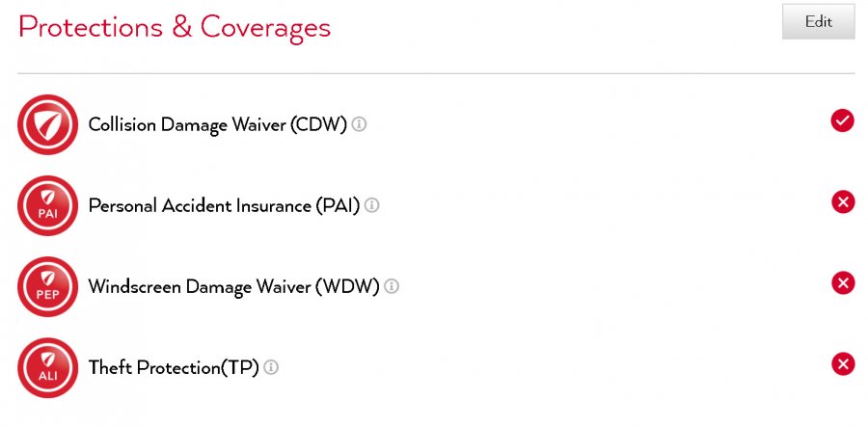Select the Windscreen Damage Waiver (WDW) label
868x426 pixels.
click(233, 286)
